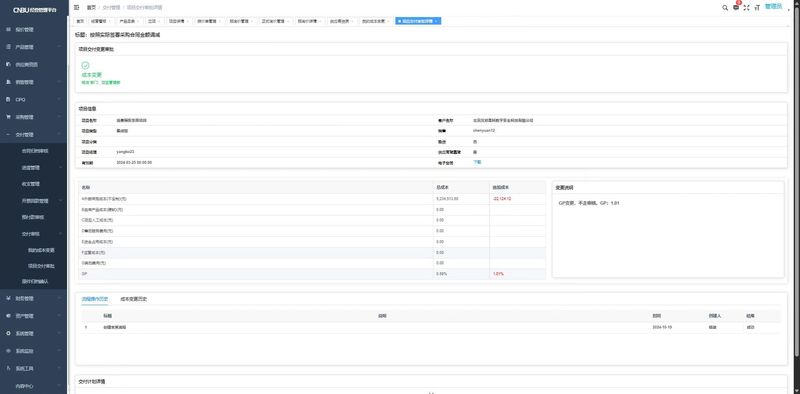Select the 流程操作历史 tab
The height and width of the screenshot is (394, 800).
[95, 299]
